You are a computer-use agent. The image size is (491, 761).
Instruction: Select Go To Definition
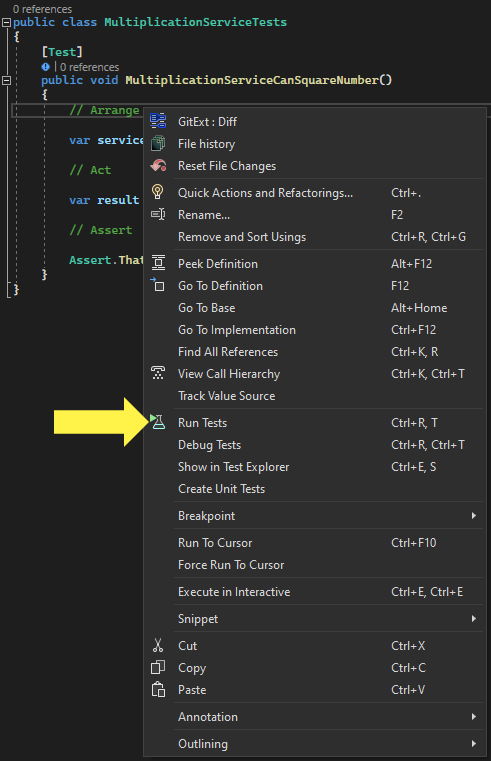314,285
